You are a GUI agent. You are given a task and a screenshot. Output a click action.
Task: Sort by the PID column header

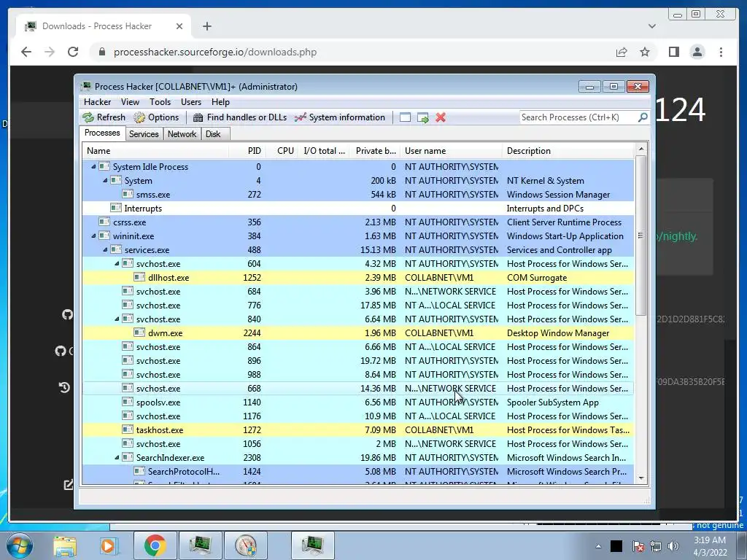(x=247, y=151)
